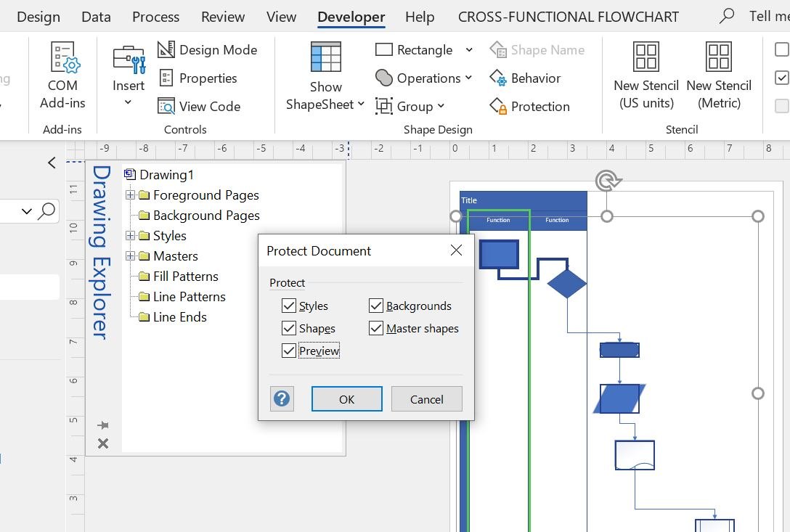Open shape Protection settings
790x532 pixels.
pos(529,106)
